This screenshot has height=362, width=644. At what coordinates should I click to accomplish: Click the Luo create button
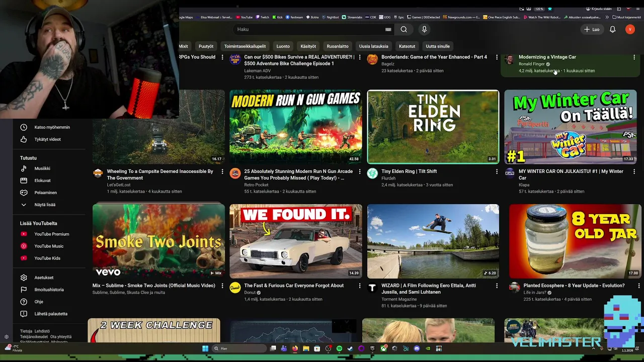click(592, 29)
